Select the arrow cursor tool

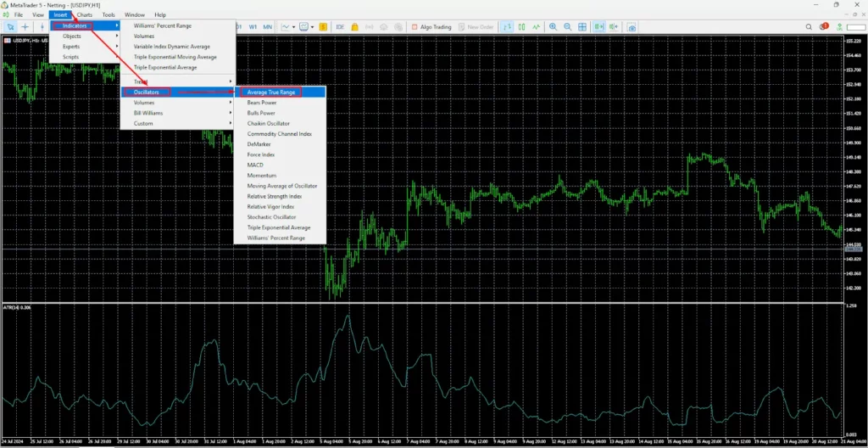[10, 26]
